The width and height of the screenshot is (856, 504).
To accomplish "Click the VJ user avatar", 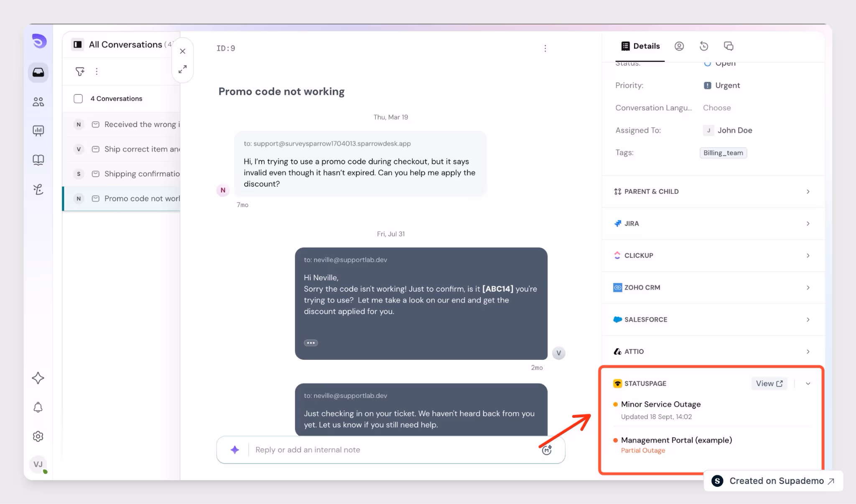I will (38, 464).
